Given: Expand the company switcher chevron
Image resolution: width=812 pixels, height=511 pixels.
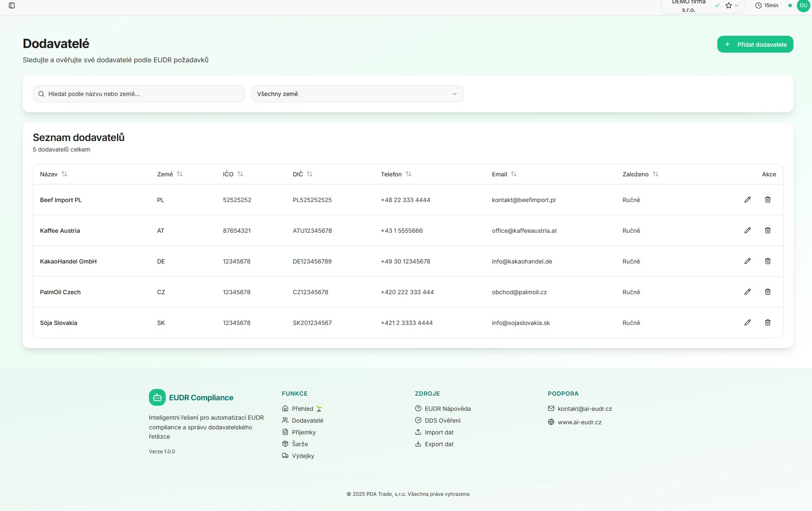Looking at the screenshot, I should (x=736, y=5).
